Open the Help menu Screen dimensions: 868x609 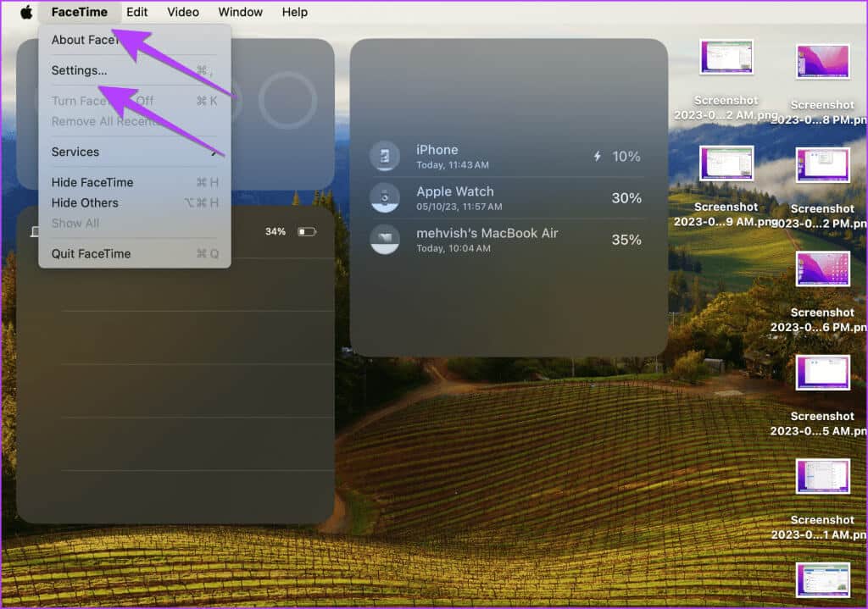click(x=294, y=12)
